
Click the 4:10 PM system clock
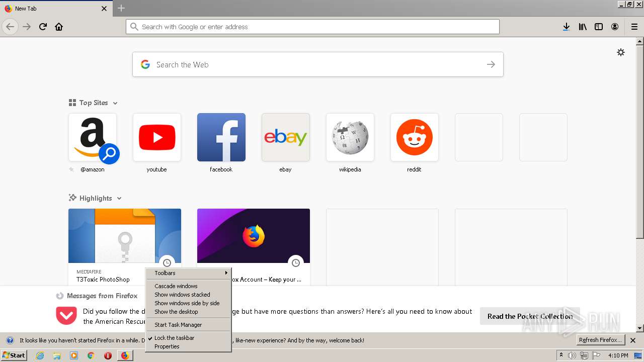click(618, 355)
